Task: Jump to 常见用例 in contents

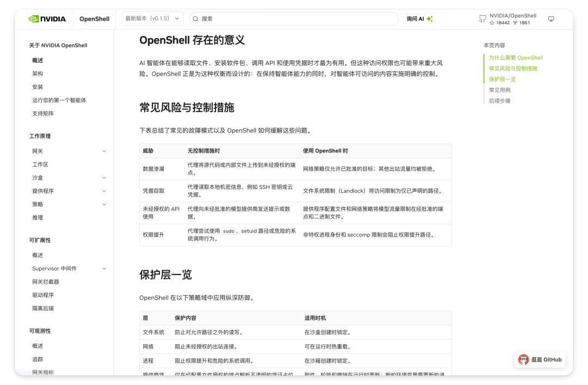Action: pyautogui.click(x=499, y=90)
